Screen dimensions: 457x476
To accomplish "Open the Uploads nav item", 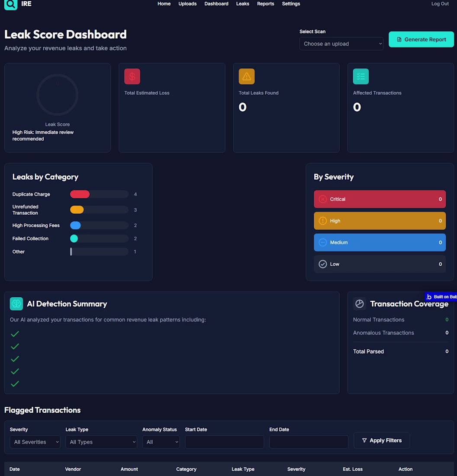I will [187, 3].
